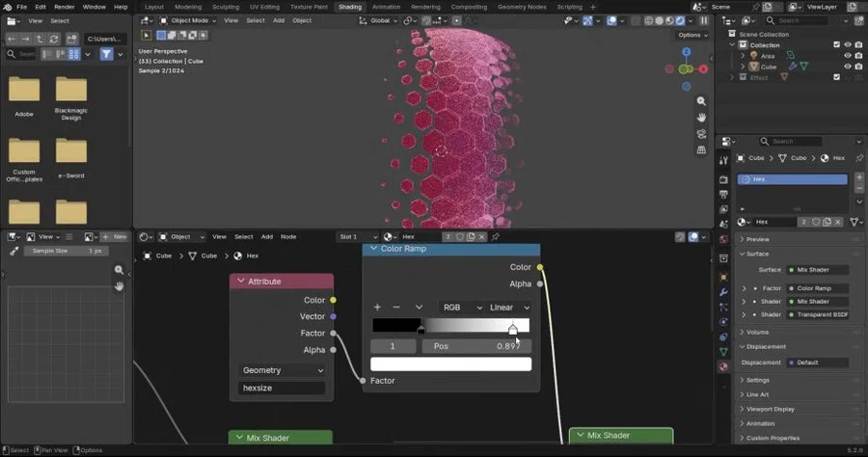Click the viewport zoom magnifier icon

pyautogui.click(x=701, y=101)
